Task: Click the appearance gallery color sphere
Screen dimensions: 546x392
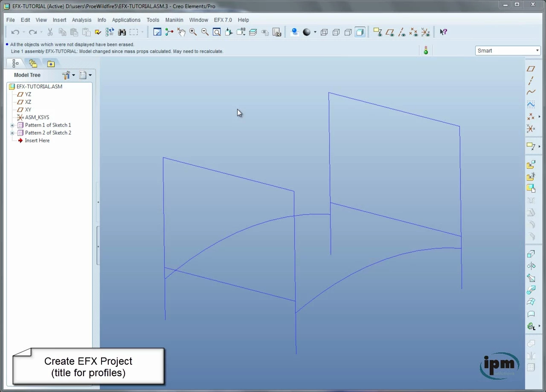Action: coord(307,32)
